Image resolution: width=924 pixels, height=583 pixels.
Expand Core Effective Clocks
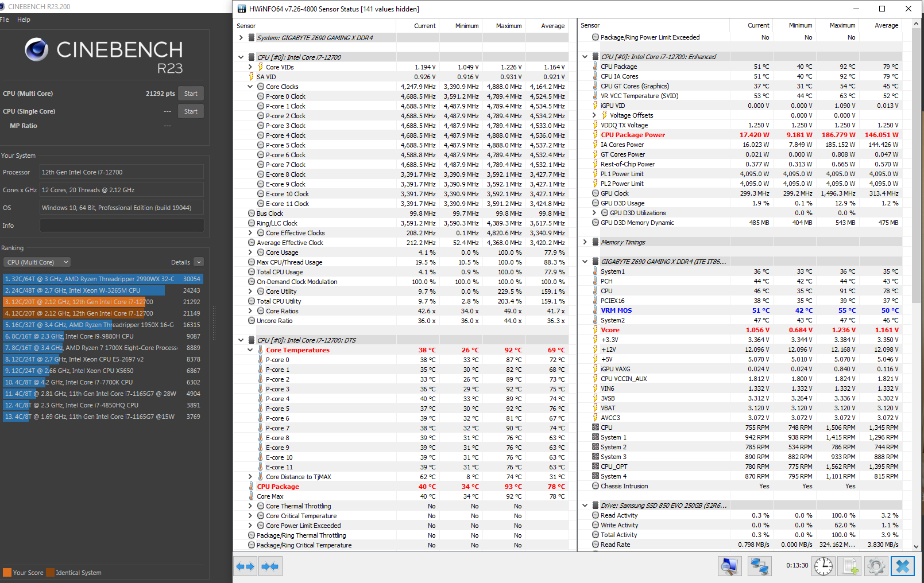click(x=250, y=233)
